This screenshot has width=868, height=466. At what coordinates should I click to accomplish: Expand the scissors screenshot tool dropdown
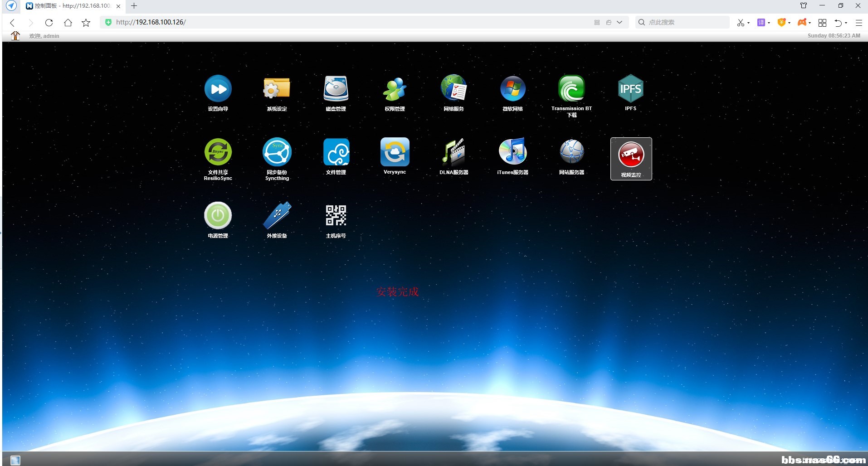tap(748, 23)
